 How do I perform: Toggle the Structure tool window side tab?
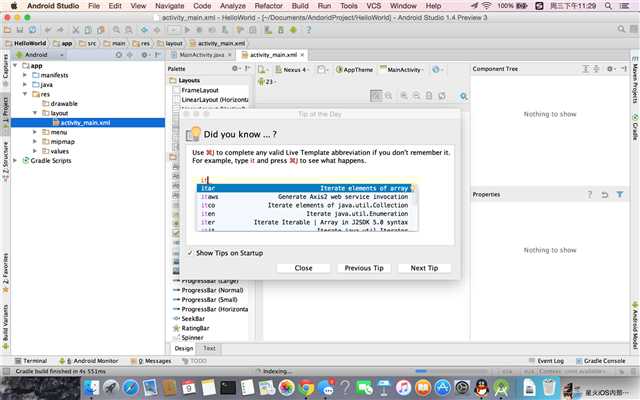5,160
